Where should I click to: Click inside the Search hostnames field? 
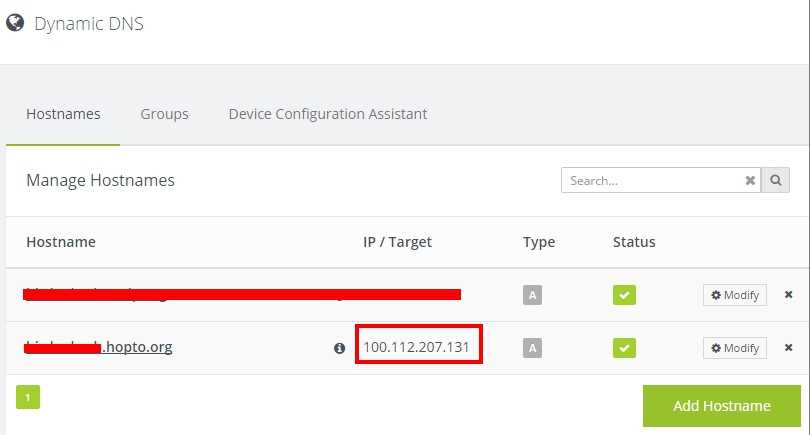tap(650, 181)
